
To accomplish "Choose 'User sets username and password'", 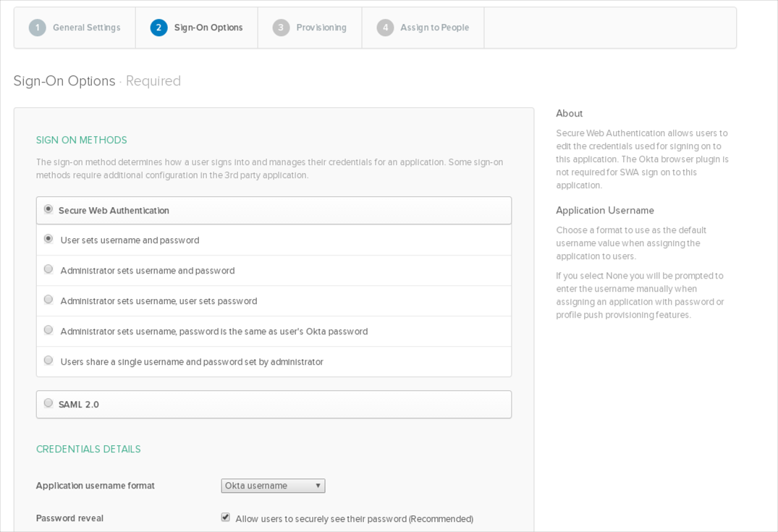I will click(x=48, y=239).
